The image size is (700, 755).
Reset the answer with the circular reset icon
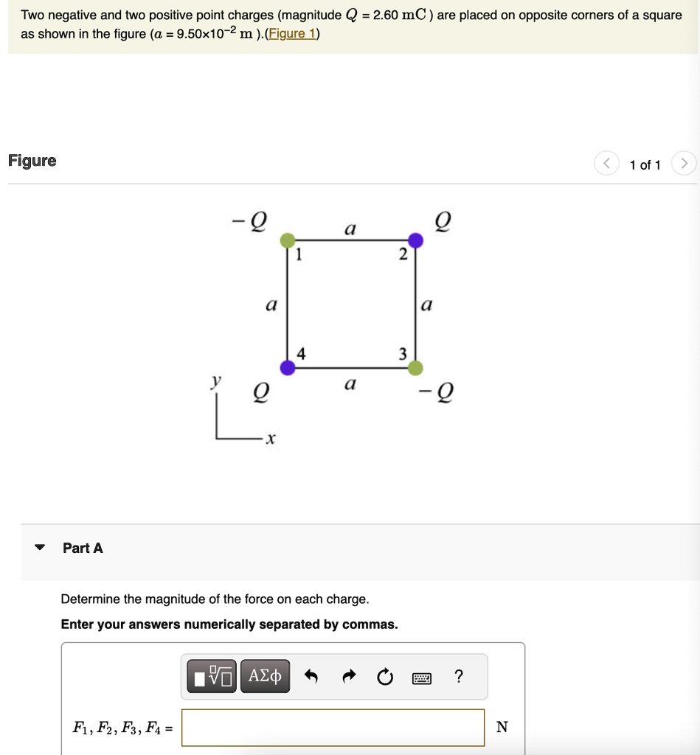click(384, 675)
